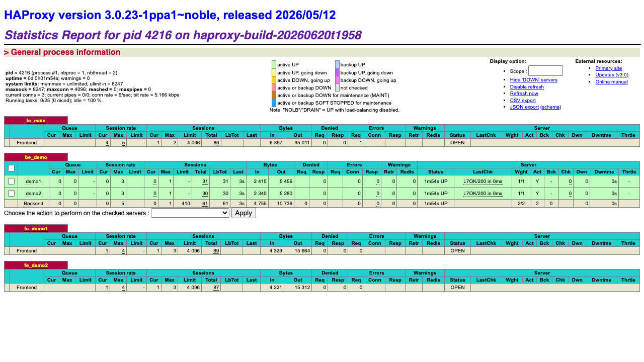Click the 'not checked' legend swatch
The width and height of the screenshot is (644, 362).
338,87
